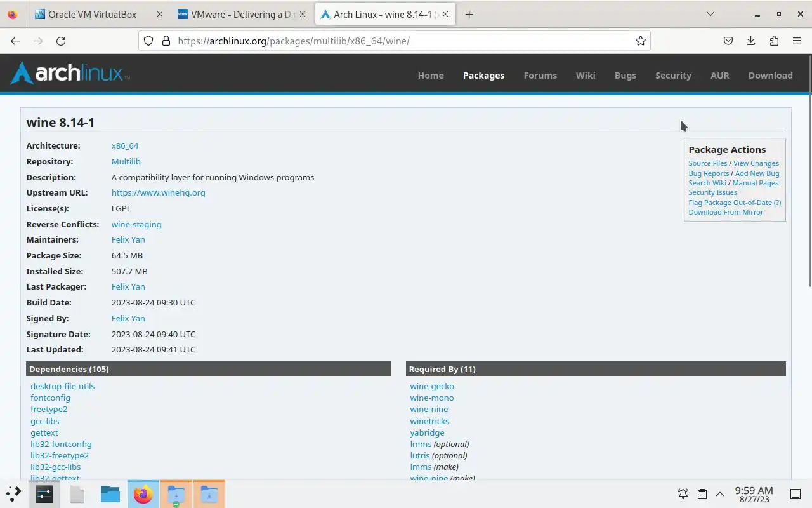Open the taskbar application launcher
Viewport: 812px width, 508px height.
(x=14, y=493)
